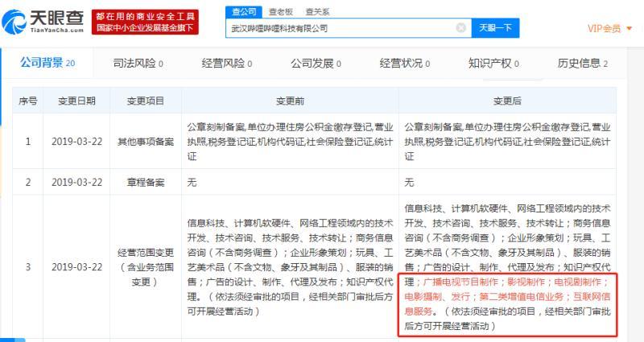
Task: Click the 变更前 business scope text in row 3
Action: pos(290,267)
